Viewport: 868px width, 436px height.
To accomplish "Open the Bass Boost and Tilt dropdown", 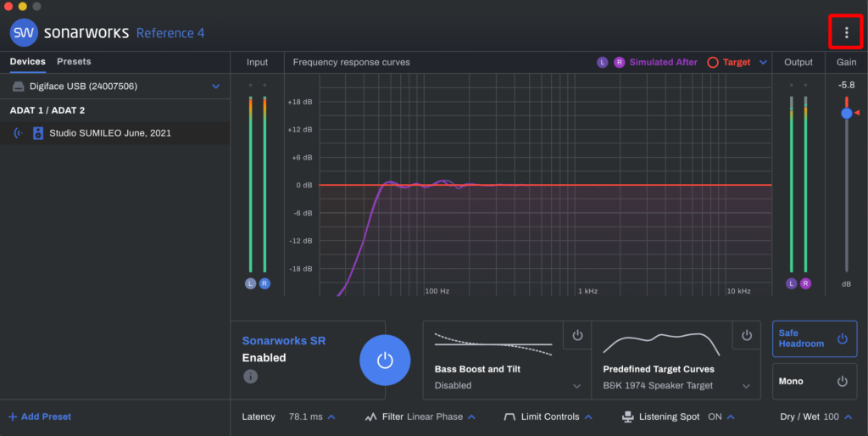I will click(576, 386).
